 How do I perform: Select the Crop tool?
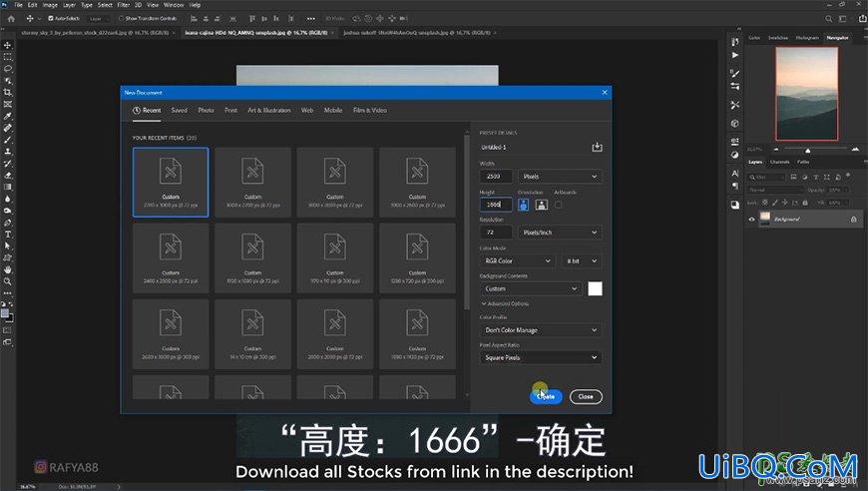tap(8, 93)
